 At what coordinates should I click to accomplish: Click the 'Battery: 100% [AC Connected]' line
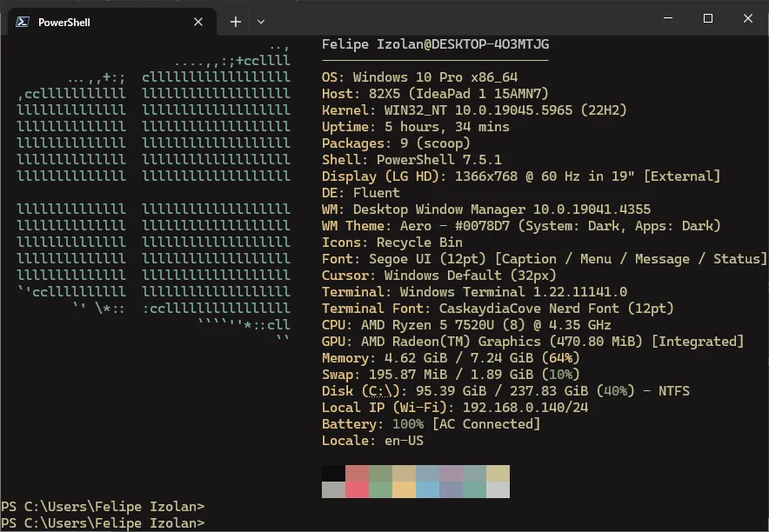(x=431, y=424)
